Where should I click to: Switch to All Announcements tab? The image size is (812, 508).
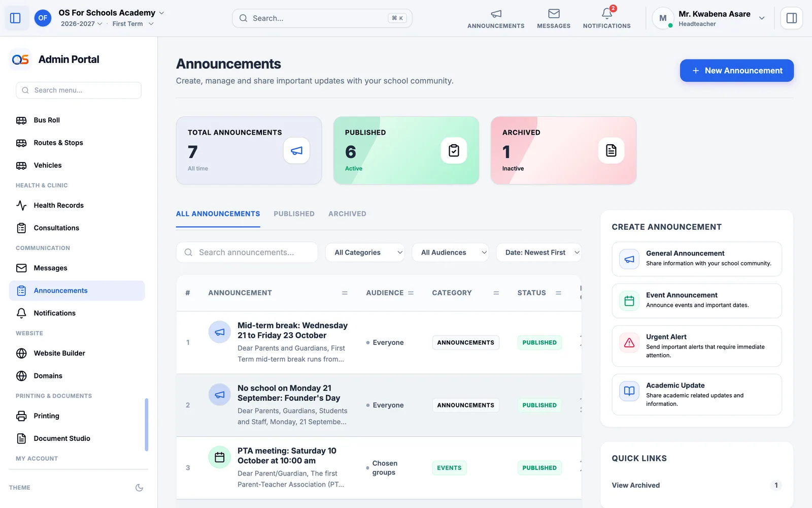218,214
